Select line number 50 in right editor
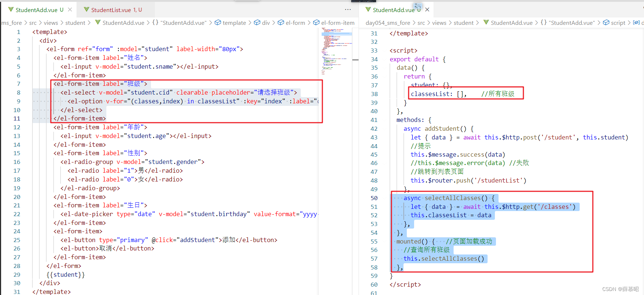 [374, 198]
